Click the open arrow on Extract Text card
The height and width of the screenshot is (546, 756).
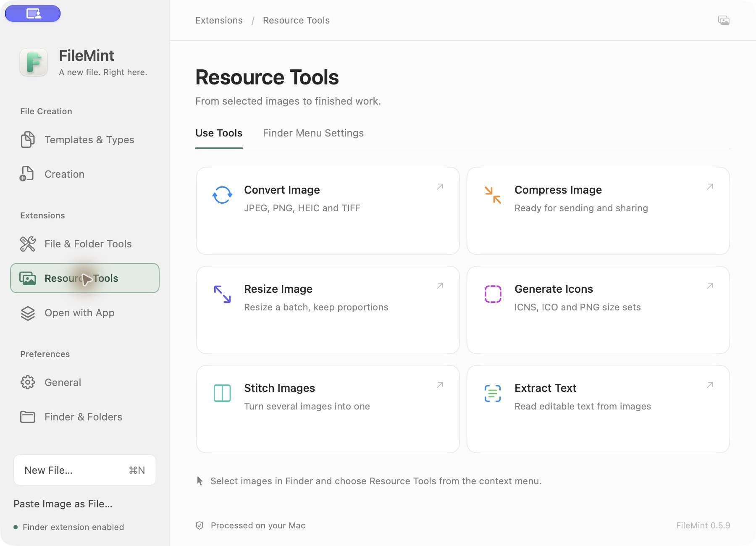710,385
